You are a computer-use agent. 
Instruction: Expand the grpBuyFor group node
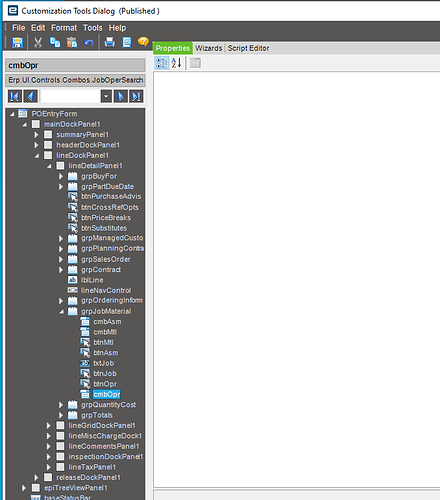61,176
